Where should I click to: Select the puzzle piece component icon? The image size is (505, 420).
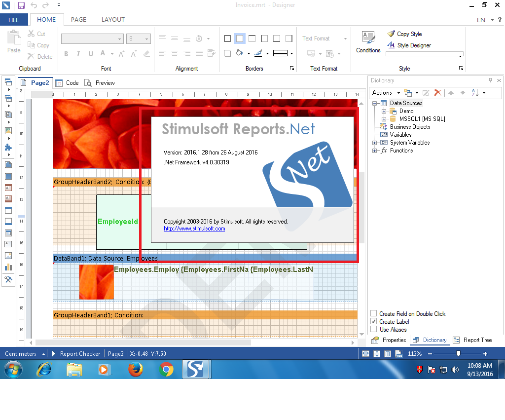click(x=8, y=147)
